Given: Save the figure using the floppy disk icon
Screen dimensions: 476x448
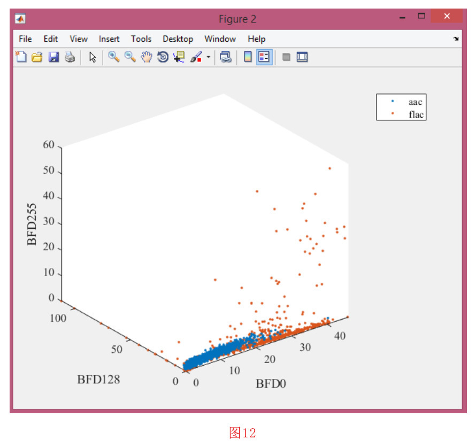Looking at the screenshot, I should [53, 57].
